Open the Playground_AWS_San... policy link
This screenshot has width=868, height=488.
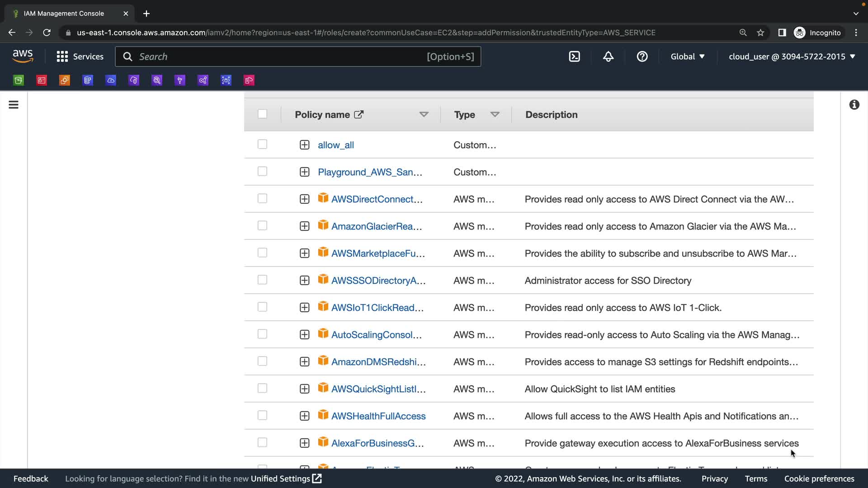click(369, 172)
